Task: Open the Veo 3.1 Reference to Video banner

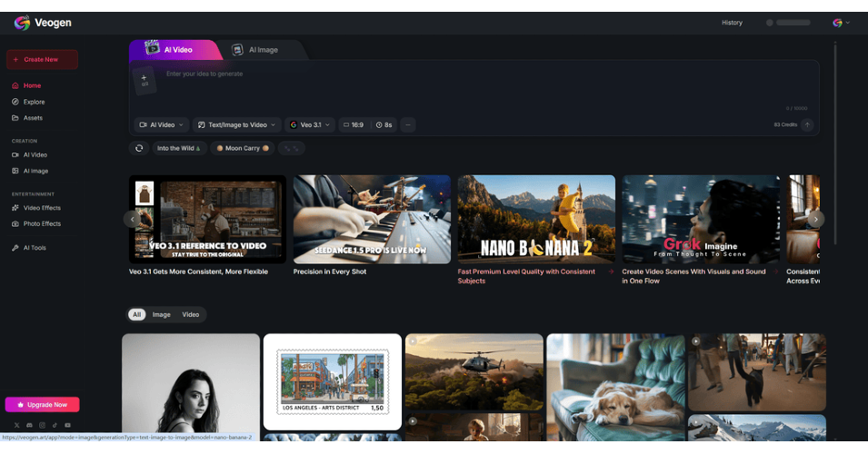Action: [207, 219]
